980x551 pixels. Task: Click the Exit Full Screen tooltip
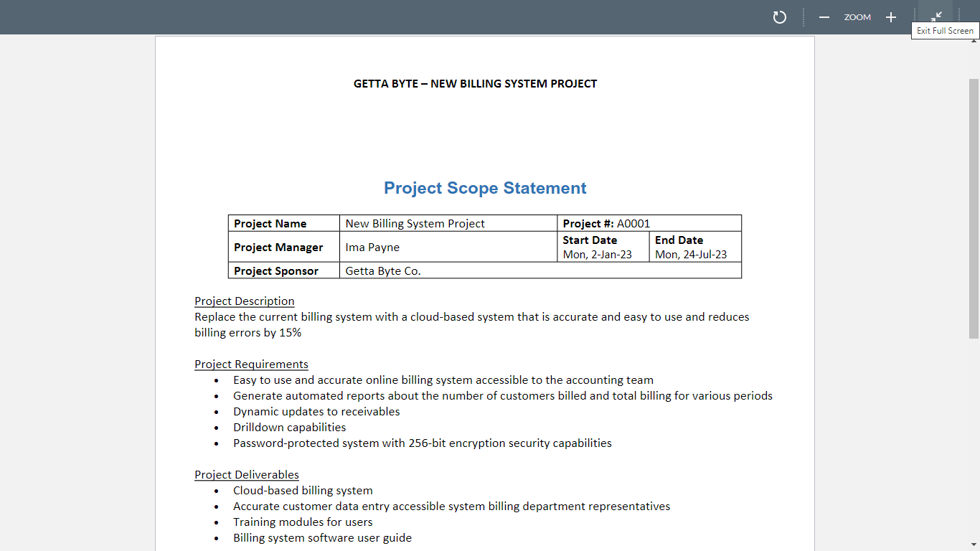tap(945, 31)
